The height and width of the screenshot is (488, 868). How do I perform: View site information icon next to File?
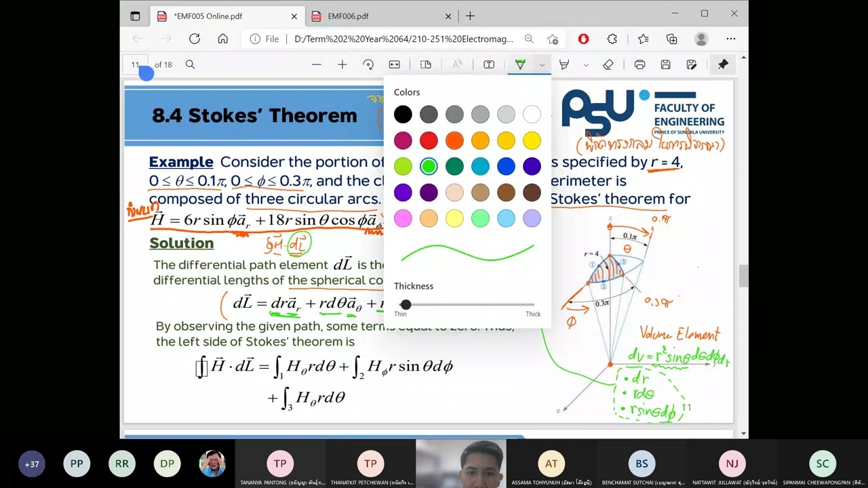256,39
